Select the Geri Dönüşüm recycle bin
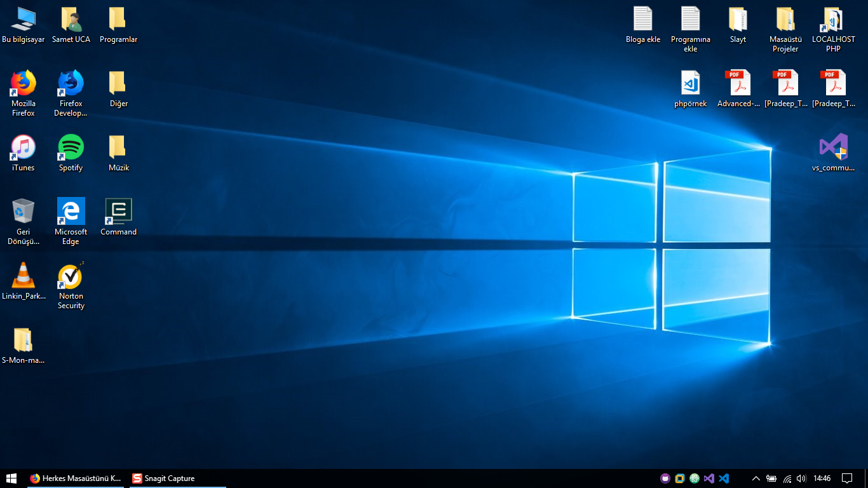 tap(24, 221)
